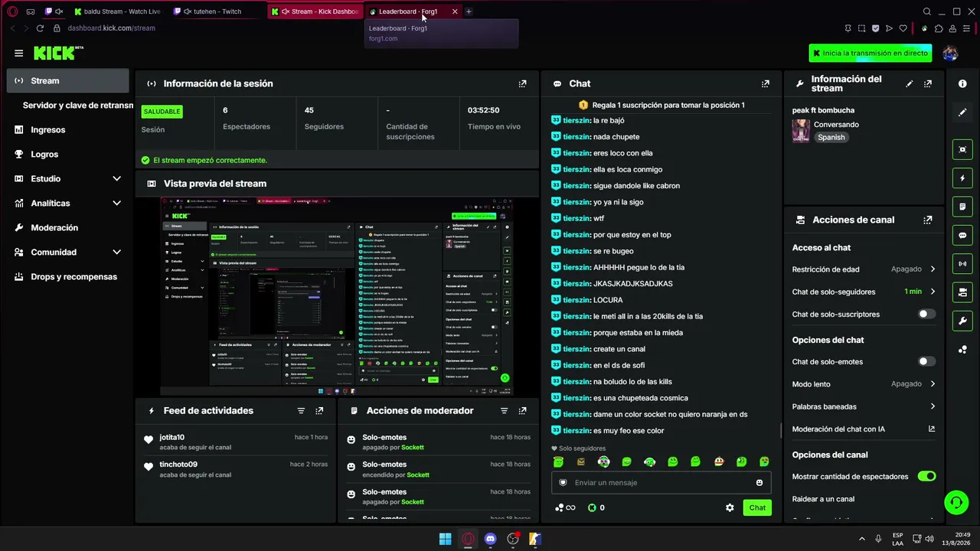This screenshot has height=551, width=980.
Task: Filter the Acciones de moderador list
Action: 504,411
